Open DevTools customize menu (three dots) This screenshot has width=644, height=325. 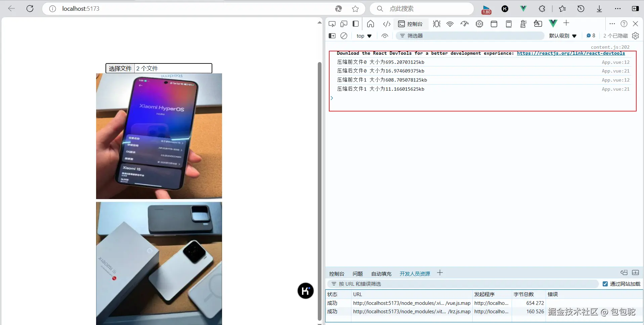point(612,24)
